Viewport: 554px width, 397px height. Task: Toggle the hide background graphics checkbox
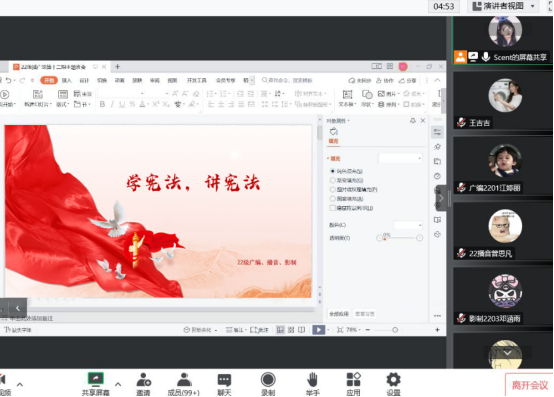tap(332, 208)
